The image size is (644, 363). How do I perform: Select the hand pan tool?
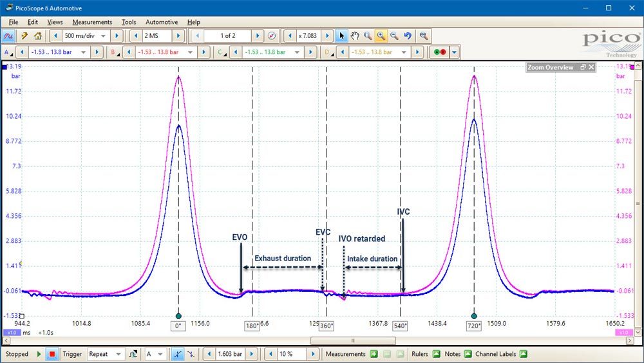(355, 35)
